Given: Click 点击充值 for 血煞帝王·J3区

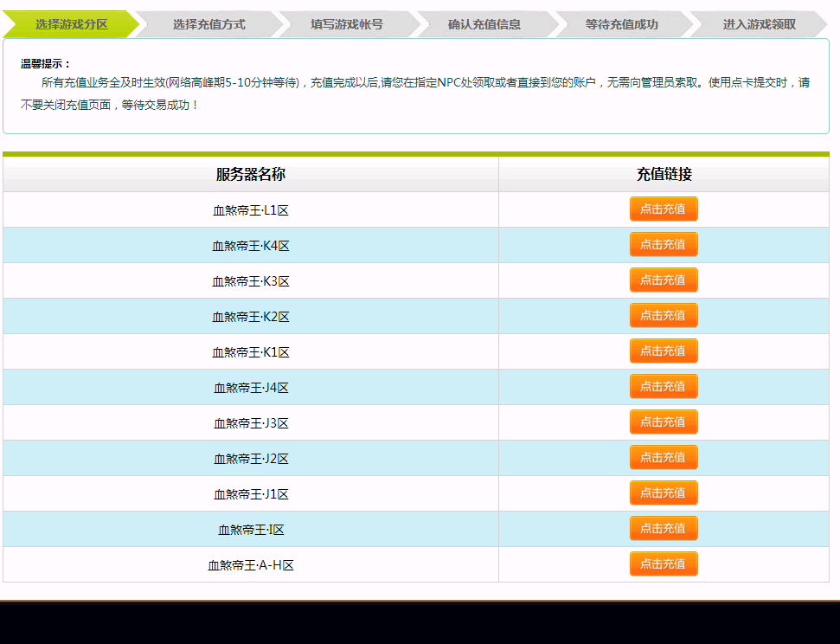Looking at the screenshot, I should [664, 422].
